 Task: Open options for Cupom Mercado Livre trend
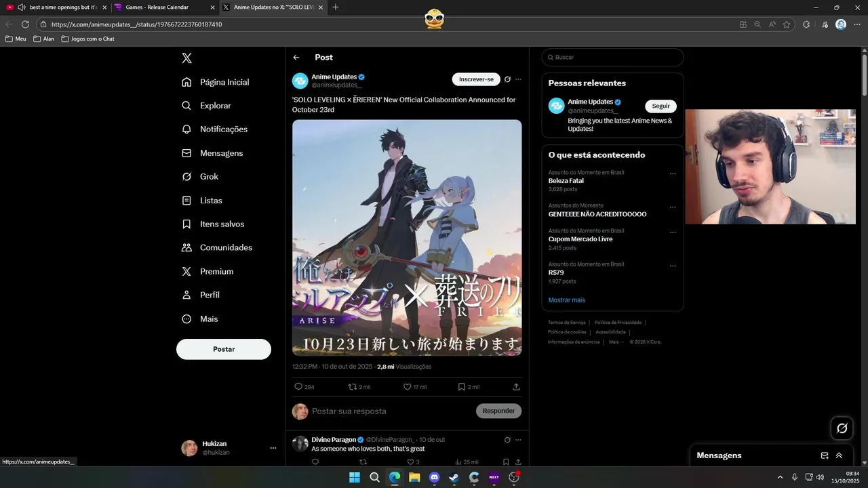click(x=673, y=232)
